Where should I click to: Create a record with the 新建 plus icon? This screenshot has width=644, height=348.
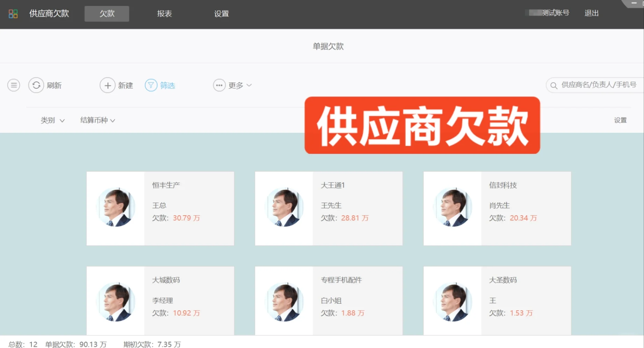(107, 85)
